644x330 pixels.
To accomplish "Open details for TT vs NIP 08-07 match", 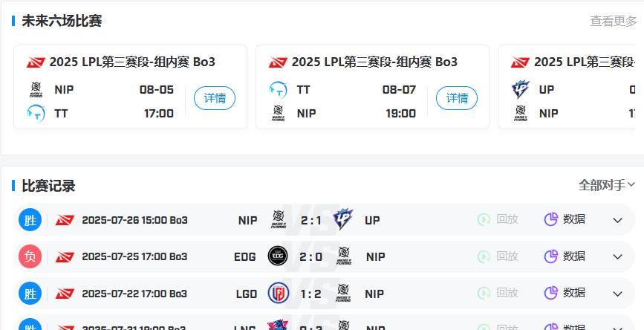I will (457, 98).
